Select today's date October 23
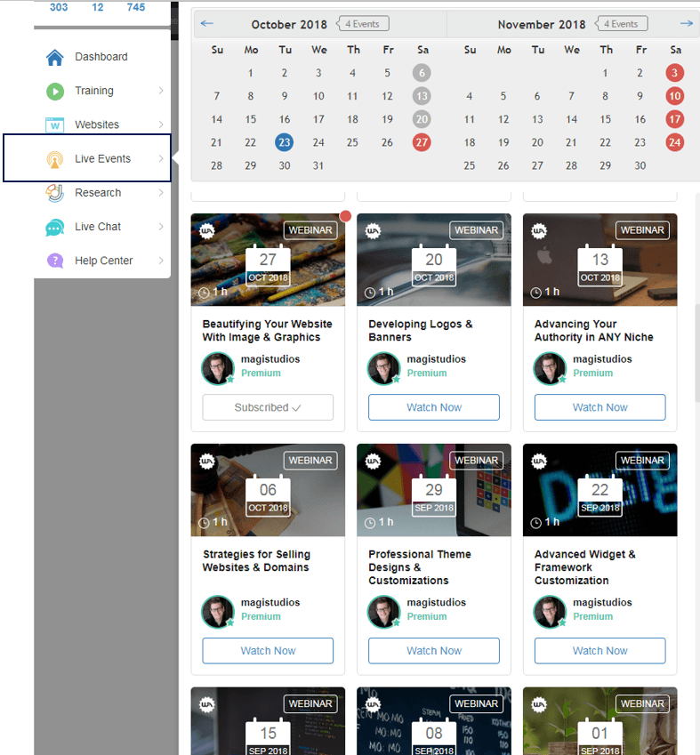Image resolution: width=700 pixels, height=755 pixels. pyautogui.click(x=285, y=142)
